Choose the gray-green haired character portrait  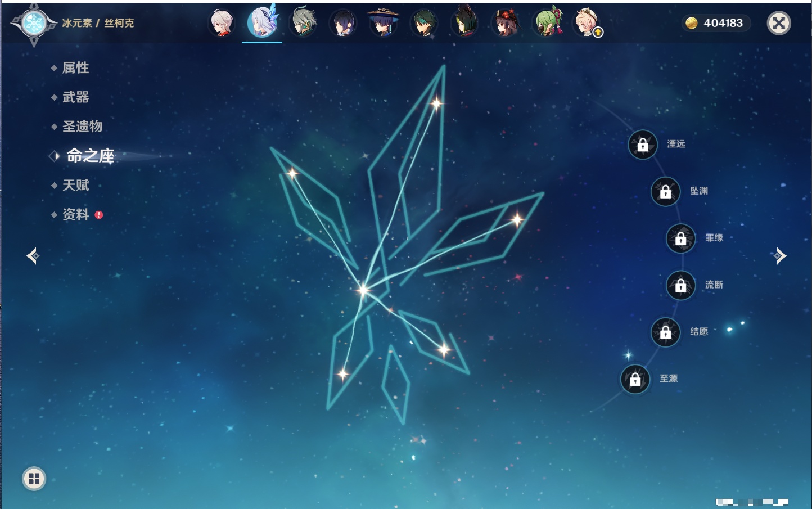(x=303, y=23)
